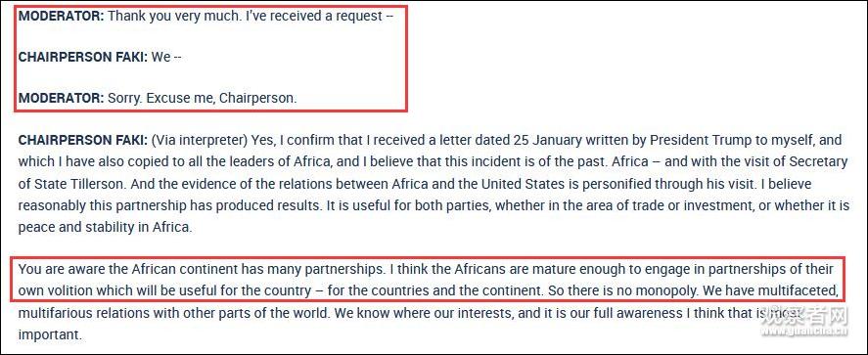Click 'Thank you very much' text

(174, 16)
